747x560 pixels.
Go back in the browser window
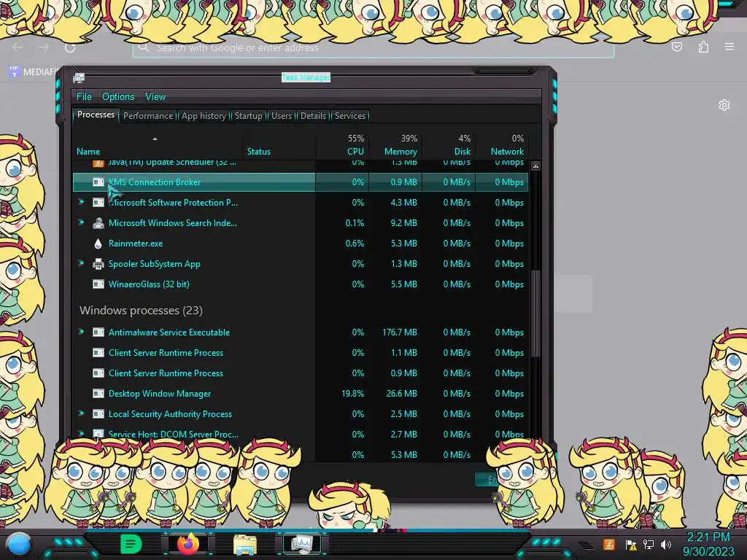[18, 47]
